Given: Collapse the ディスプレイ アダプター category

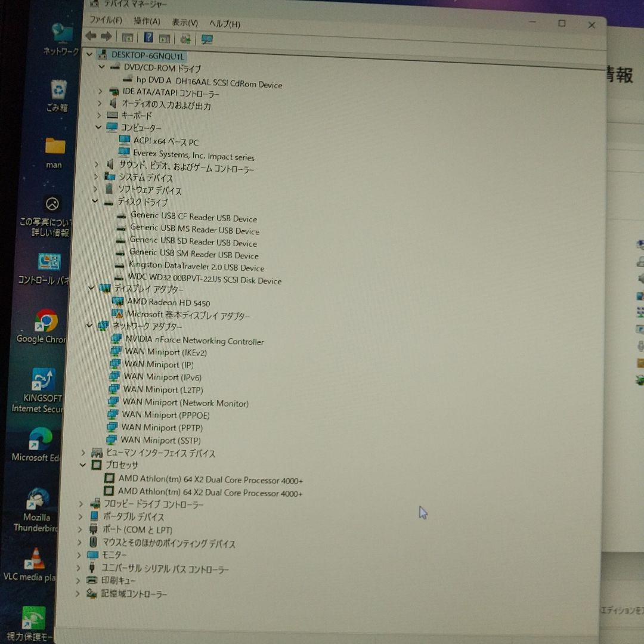Looking at the screenshot, I should pyautogui.click(x=91, y=288).
